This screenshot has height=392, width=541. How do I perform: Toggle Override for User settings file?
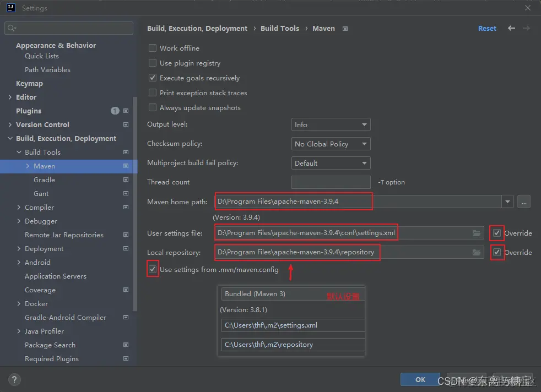coord(497,233)
